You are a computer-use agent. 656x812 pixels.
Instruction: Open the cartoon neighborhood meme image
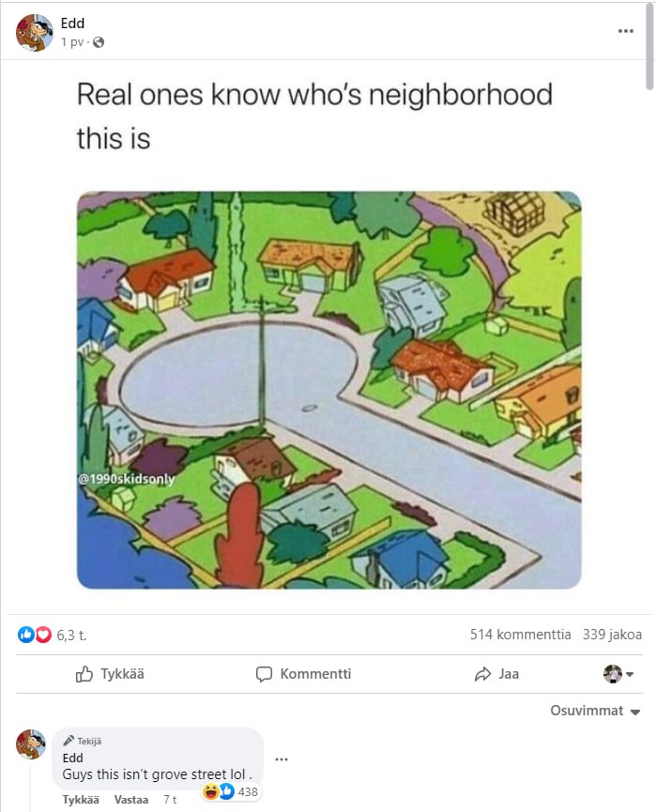[x=329, y=390]
